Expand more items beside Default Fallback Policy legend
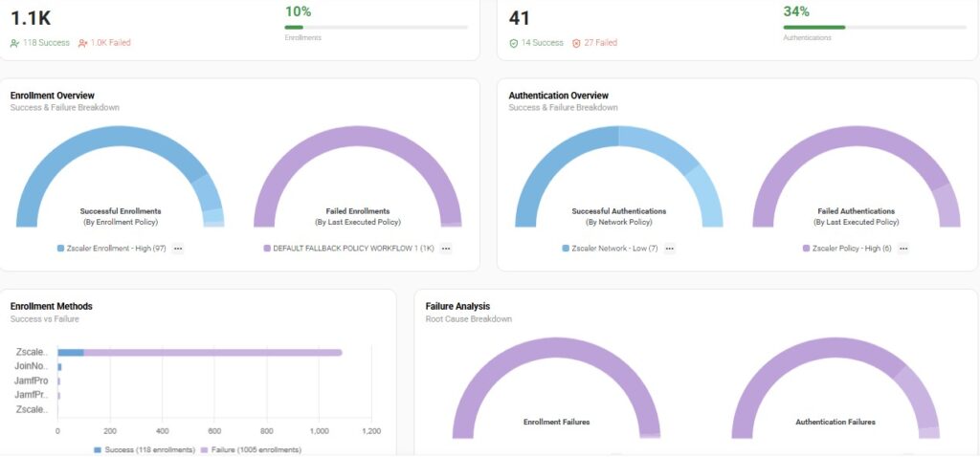This screenshot has height=457, width=980. (446, 248)
